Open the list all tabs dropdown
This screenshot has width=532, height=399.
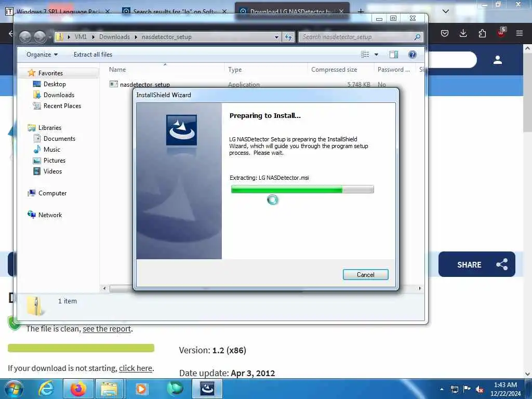coord(446,11)
